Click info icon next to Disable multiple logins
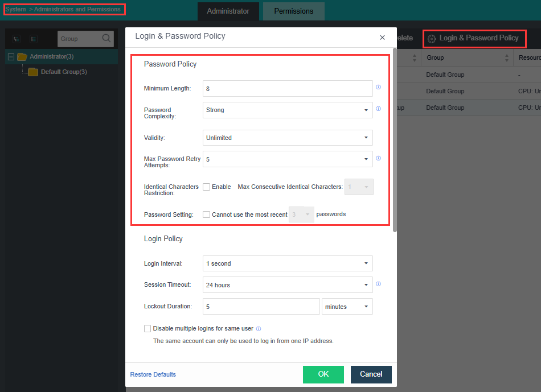541x392 pixels. pos(259,329)
